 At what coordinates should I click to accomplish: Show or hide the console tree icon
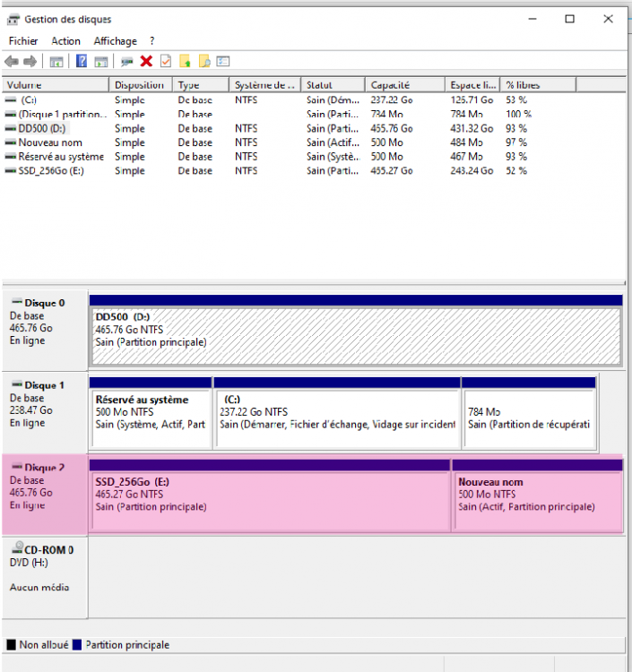click(x=56, y=62)
